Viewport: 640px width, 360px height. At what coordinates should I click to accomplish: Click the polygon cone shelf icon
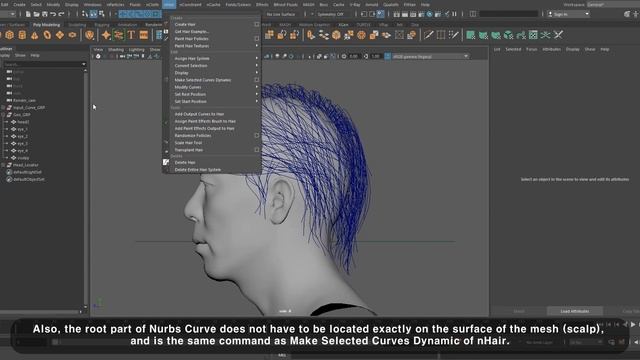point(35,35)
